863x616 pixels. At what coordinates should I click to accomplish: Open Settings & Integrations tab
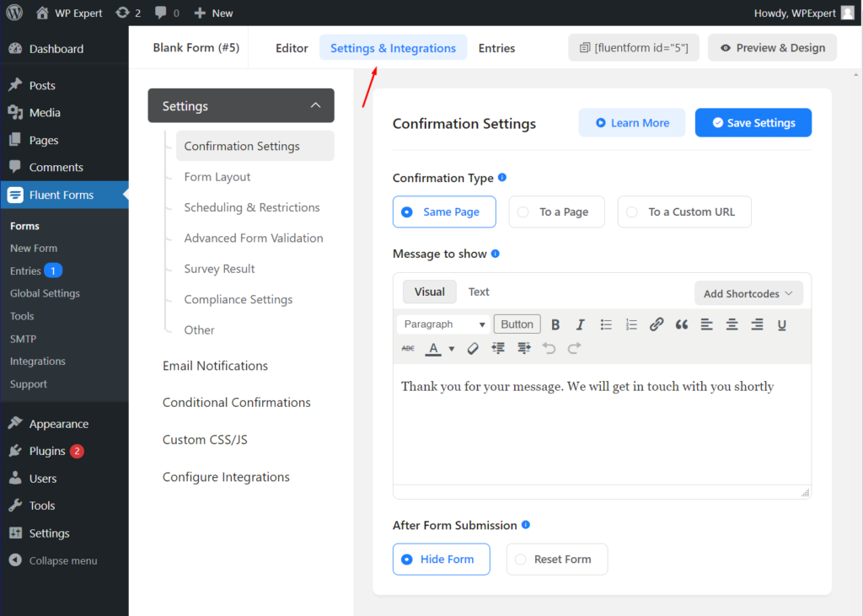393,48
